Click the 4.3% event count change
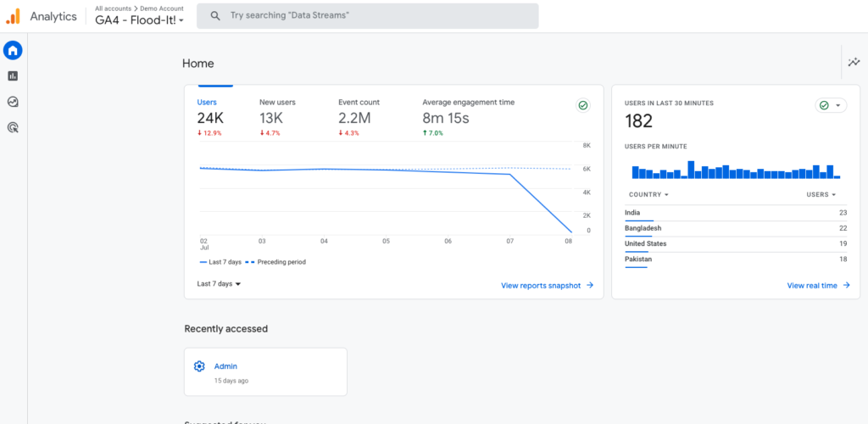Image resolution: width=868 pixels, height=424 pixels. tap(349, 133)
